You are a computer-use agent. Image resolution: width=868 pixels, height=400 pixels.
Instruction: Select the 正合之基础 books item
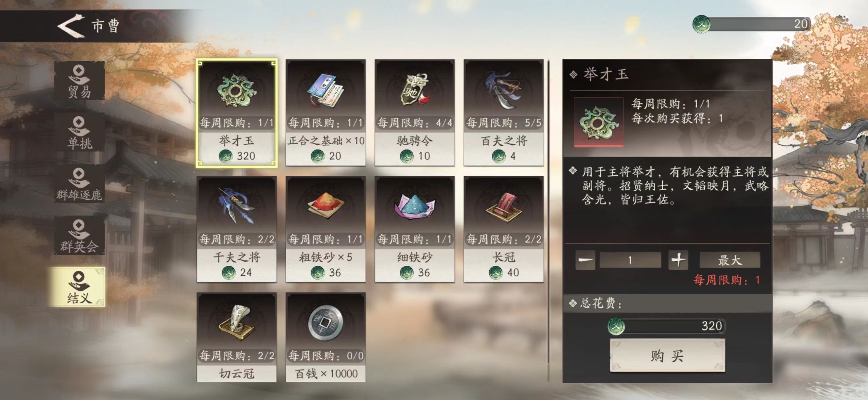point(325,113)
